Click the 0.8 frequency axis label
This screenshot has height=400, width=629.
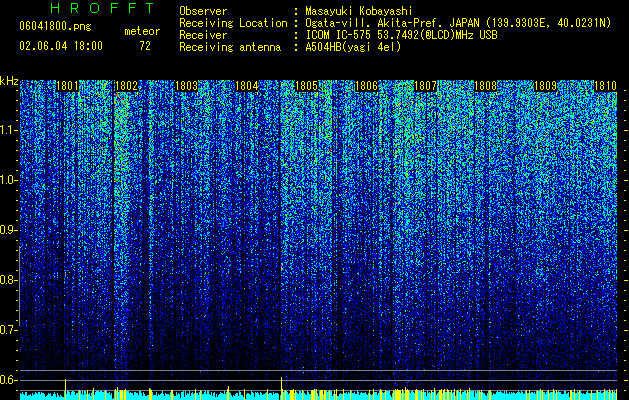[9, 280]
